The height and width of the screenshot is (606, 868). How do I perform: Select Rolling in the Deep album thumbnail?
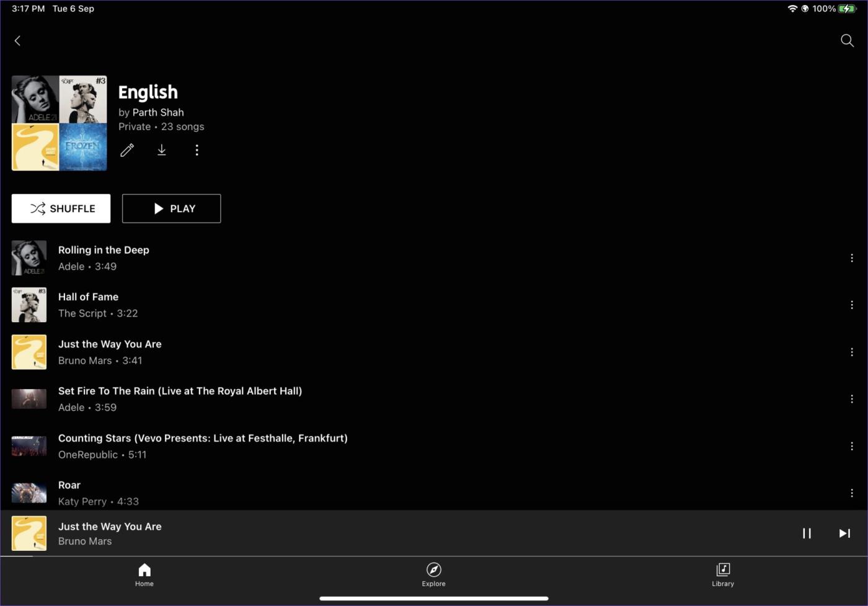pyautogui.click(x=29, y=258)
